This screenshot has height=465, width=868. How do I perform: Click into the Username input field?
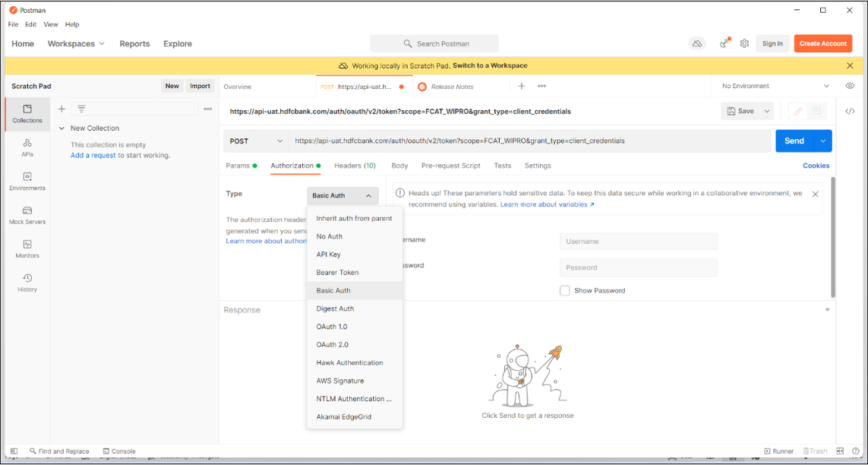tap(638, 242)
